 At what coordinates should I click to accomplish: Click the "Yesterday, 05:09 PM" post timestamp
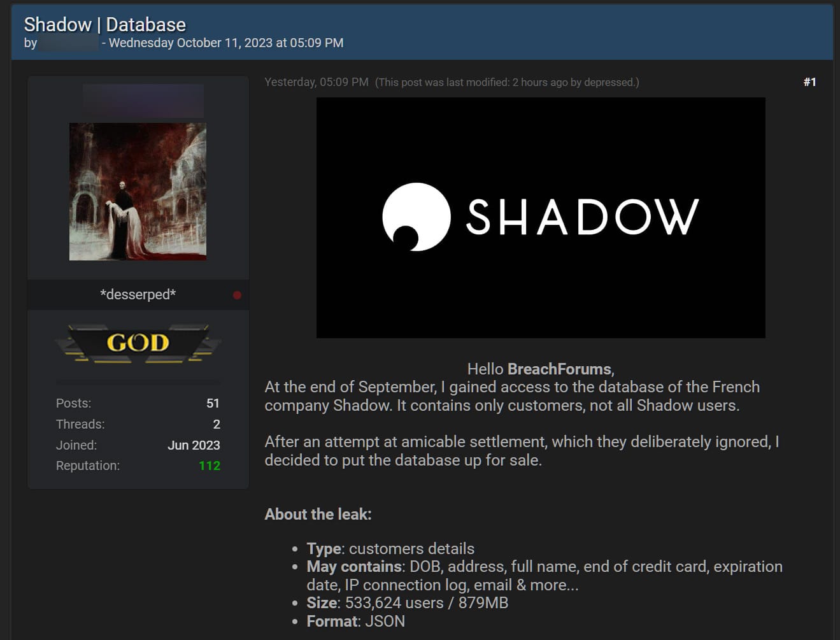[317, 82]
